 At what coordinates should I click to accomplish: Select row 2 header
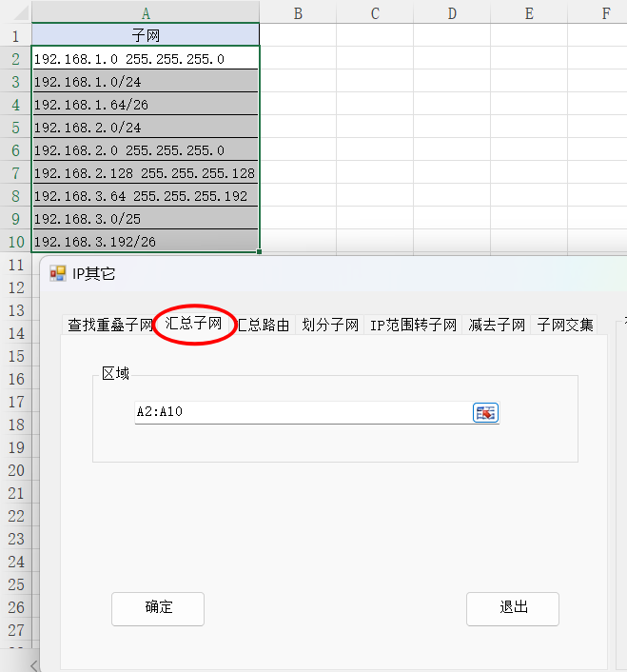pos(16,58)
